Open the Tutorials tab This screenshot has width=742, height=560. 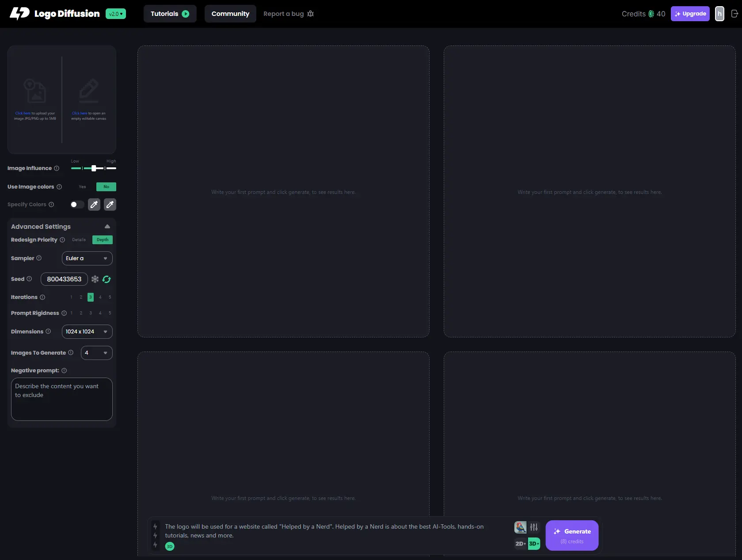170,14
